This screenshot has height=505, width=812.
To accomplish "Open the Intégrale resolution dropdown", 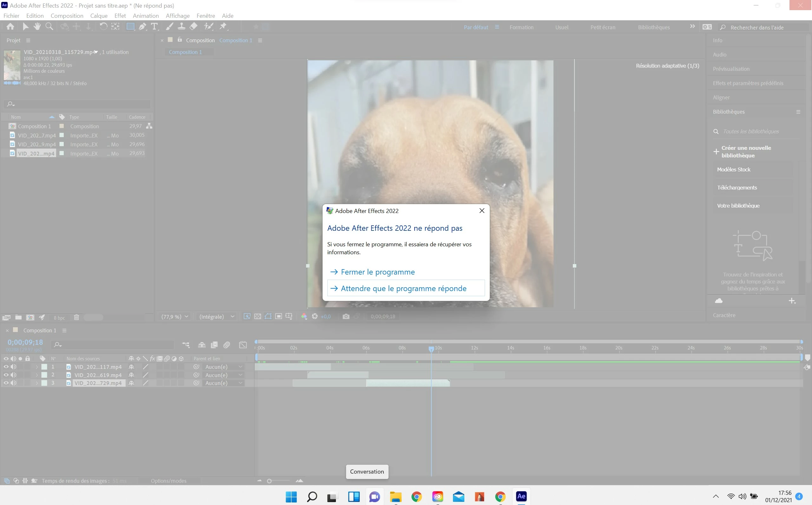I will click(x=217, y=317).
